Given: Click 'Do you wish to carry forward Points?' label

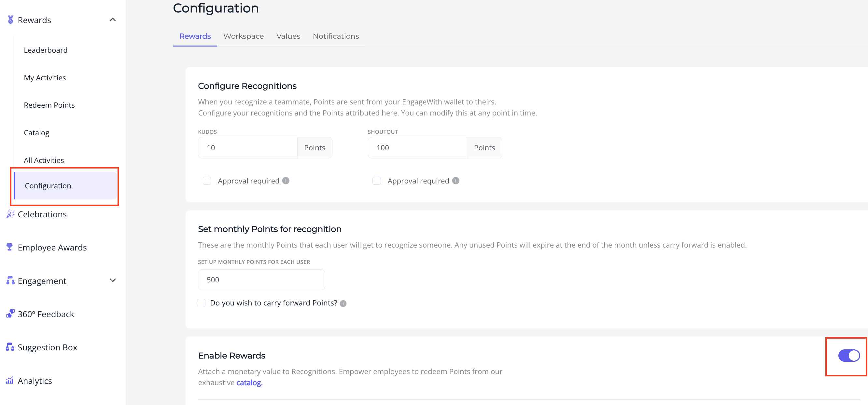Looking at the screenshot, I should 273,303.
